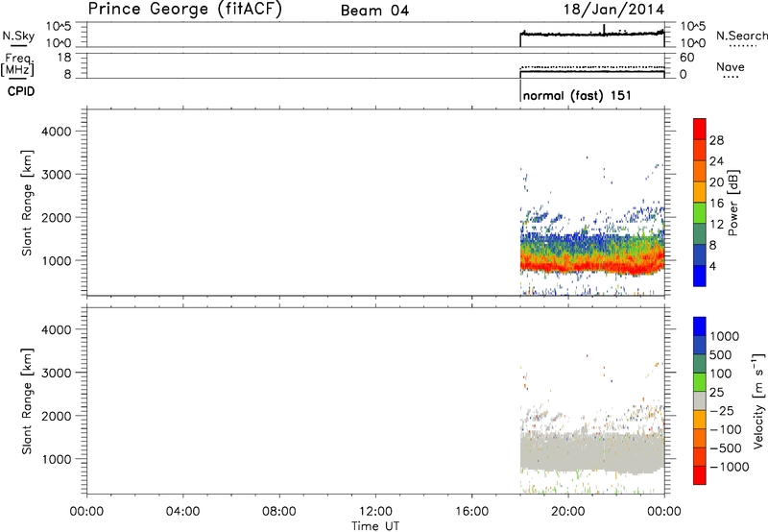
Task: Click the date '18/Jan/2014'
Action: [613, 9]
